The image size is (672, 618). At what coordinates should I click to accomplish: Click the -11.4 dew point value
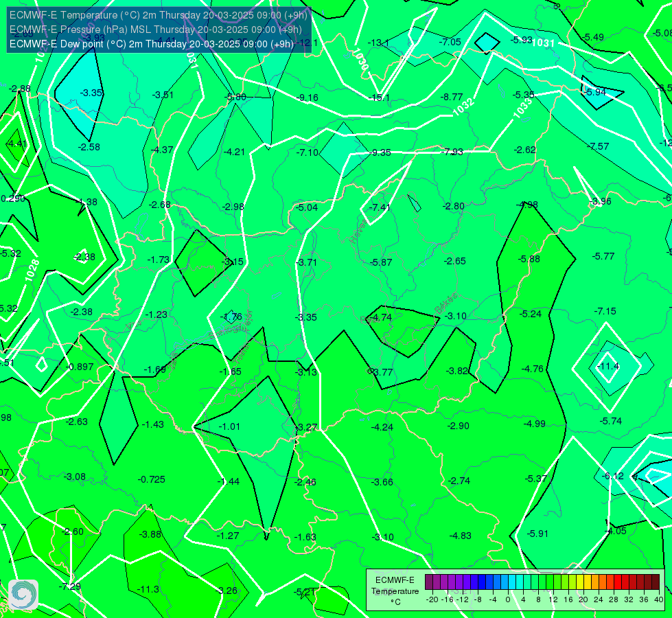tap(608, 366)
